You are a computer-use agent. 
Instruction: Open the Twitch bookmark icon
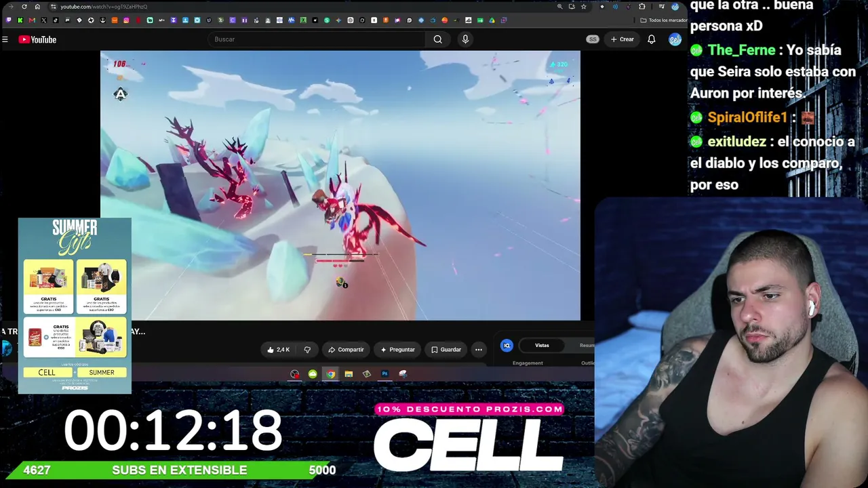click(9, 20)
